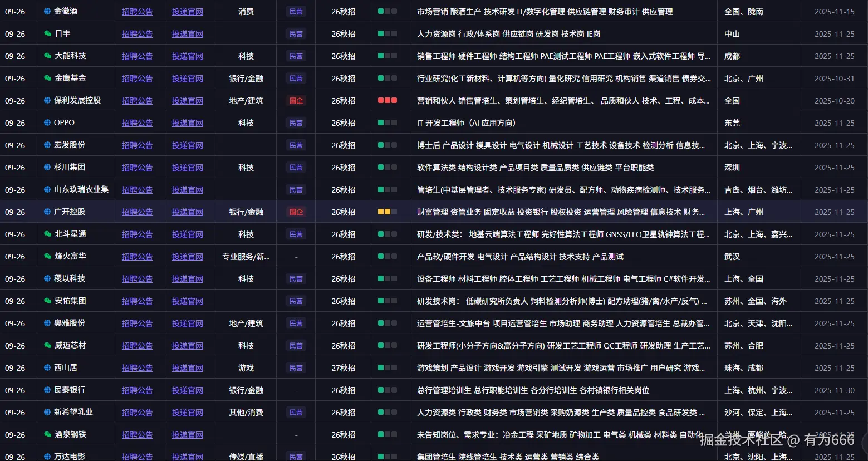Click the globe icon beside 广开控股
Image resolution: width=868 pixels, height=461 pixels.
click(x=48, y=212)
